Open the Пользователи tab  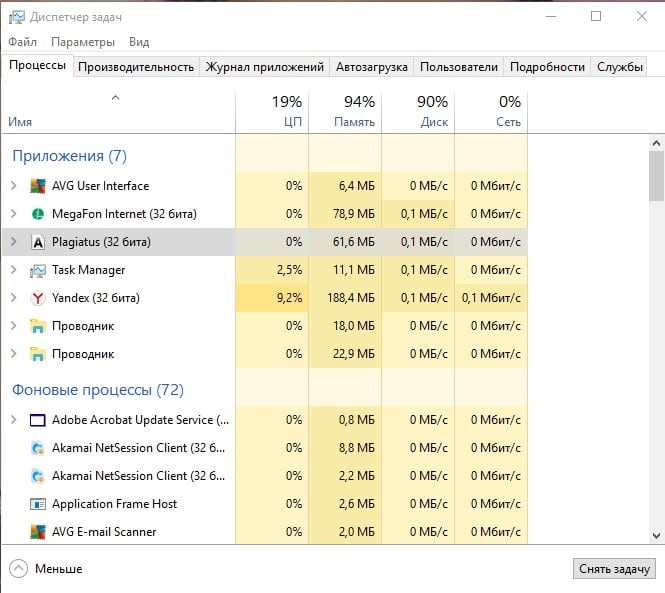click(459, 67)
